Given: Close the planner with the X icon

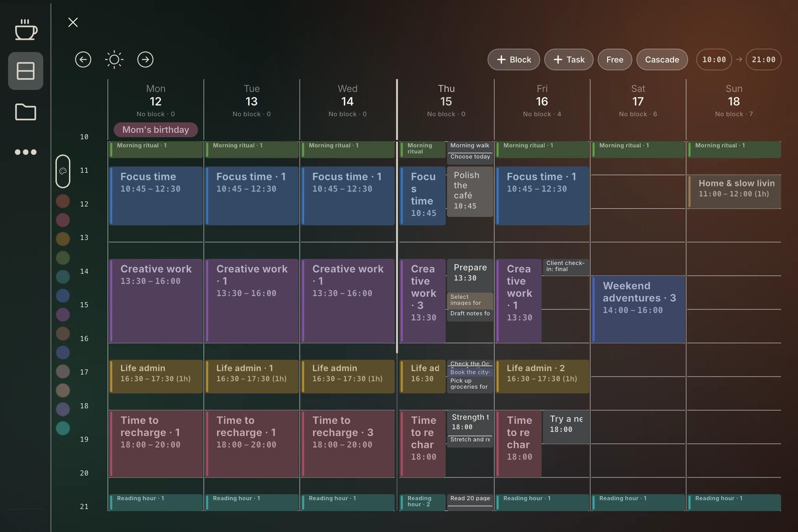Looking at the screenshot, I should 73,22.
